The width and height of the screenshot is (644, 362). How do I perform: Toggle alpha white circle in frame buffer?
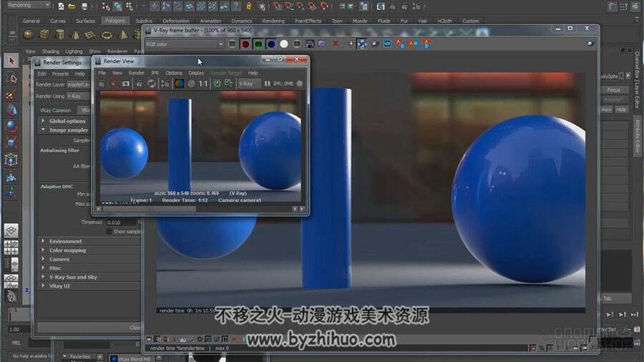click(284, 44)
